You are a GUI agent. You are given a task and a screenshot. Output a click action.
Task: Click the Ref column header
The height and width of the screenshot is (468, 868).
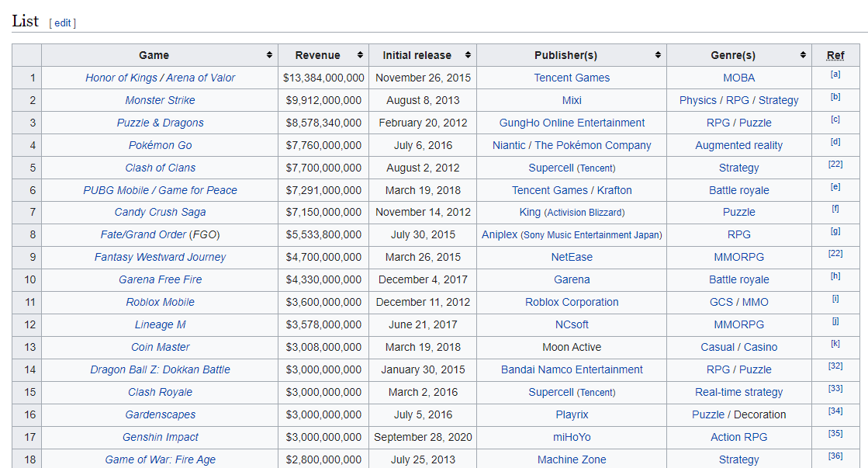(x=835, y=55)
